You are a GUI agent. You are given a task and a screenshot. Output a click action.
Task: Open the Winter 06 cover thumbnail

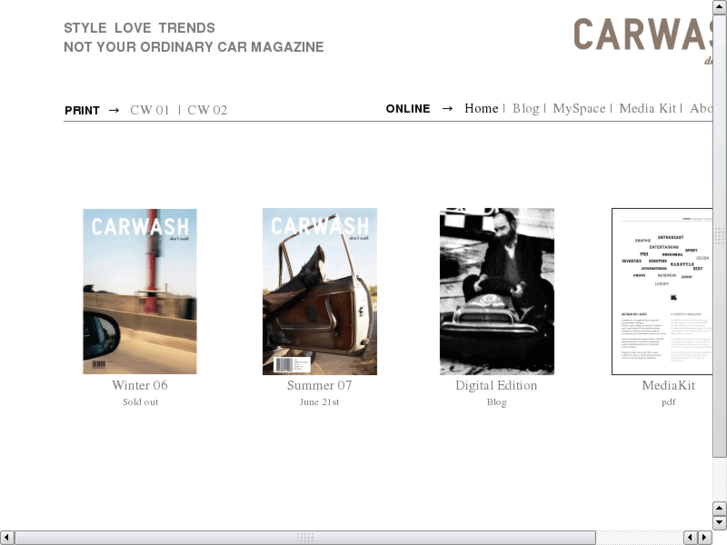pyautogui.click(x=140, y=291)
